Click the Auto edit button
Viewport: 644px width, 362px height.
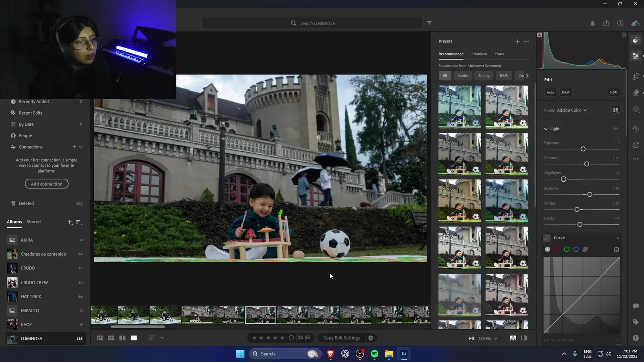point(550,92)
